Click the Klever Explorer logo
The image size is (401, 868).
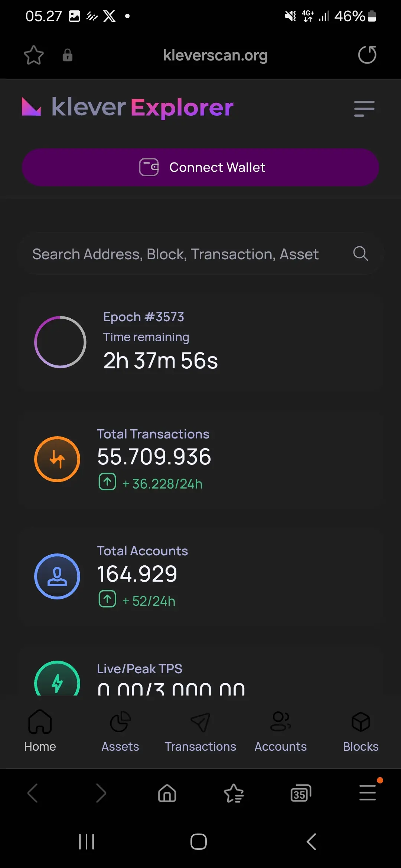click(x=128, y=108)
